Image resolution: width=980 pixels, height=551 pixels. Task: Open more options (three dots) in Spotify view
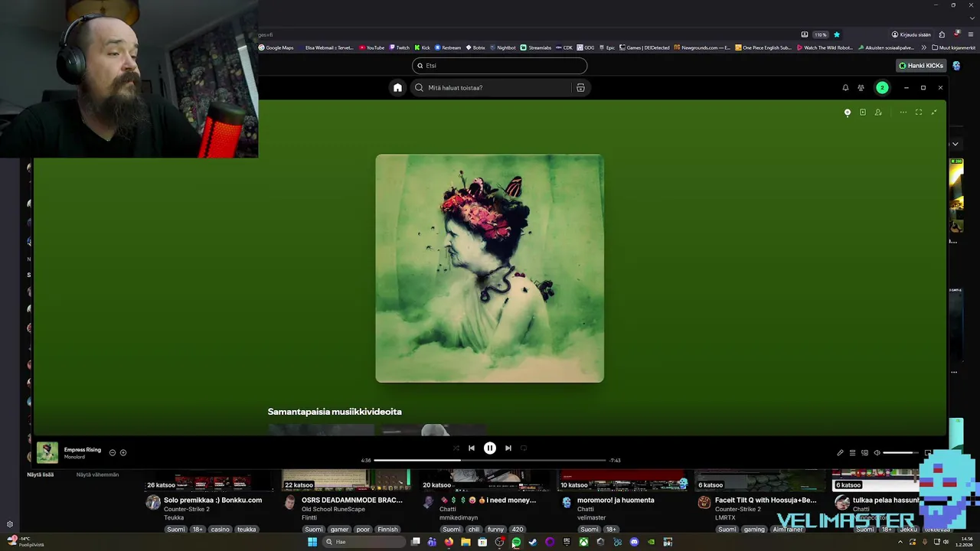point(903,112)
